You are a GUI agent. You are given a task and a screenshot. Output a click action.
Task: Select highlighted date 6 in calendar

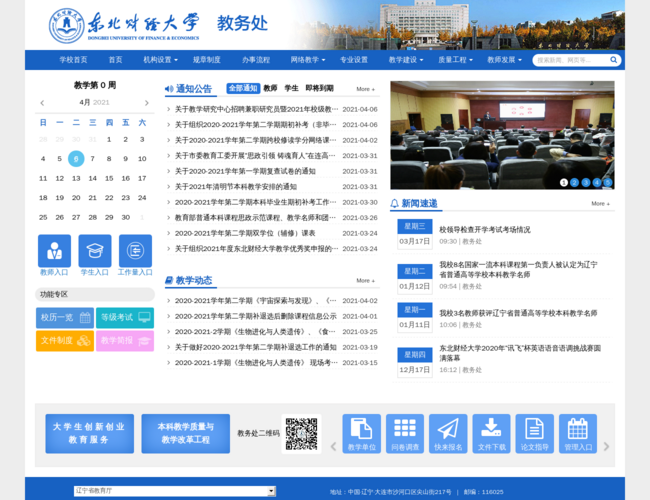point(76,159)
